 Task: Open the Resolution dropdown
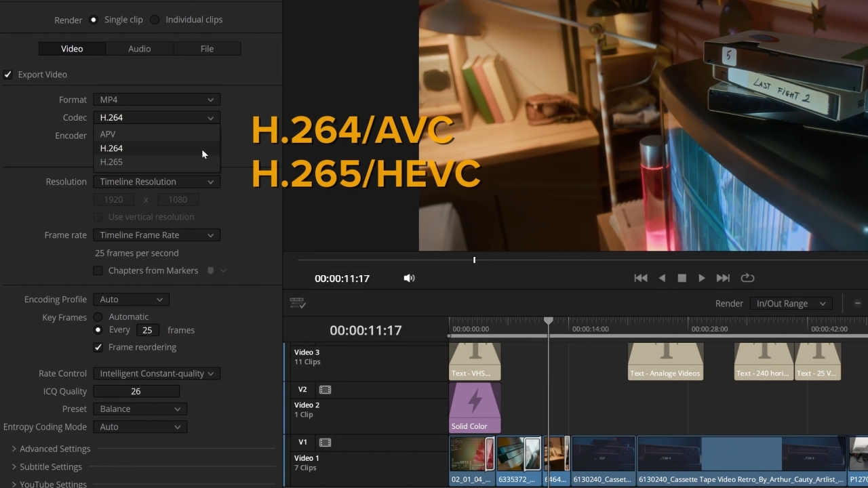click(157, 182)
